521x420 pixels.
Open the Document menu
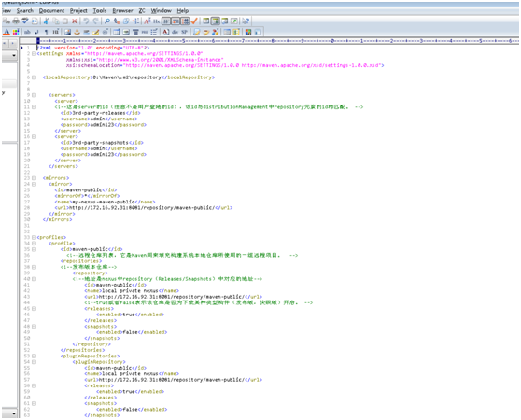click(x=51, y=10)
